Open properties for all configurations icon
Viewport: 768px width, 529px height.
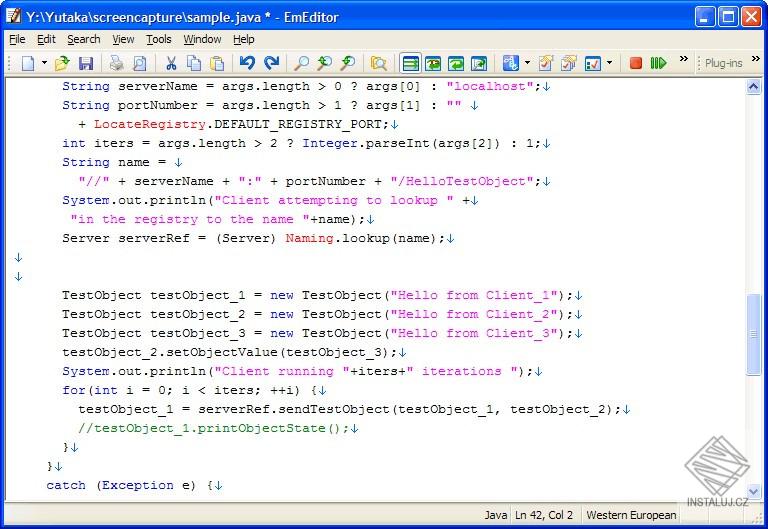(569, 63)
